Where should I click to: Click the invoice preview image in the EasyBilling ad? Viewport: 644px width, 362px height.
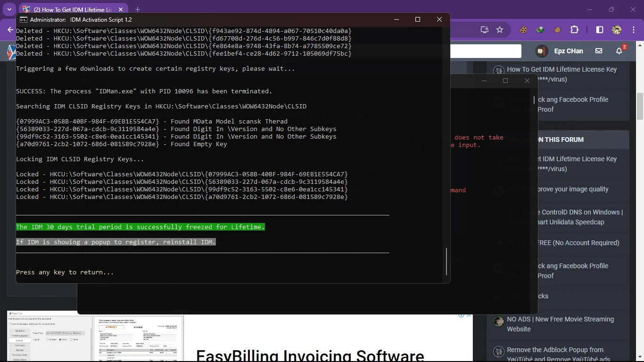click(139, 338)
